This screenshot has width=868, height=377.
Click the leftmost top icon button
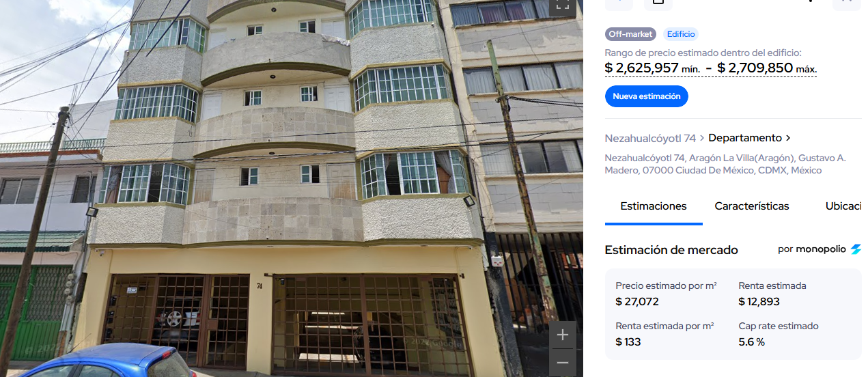click(x=619, y=3)
